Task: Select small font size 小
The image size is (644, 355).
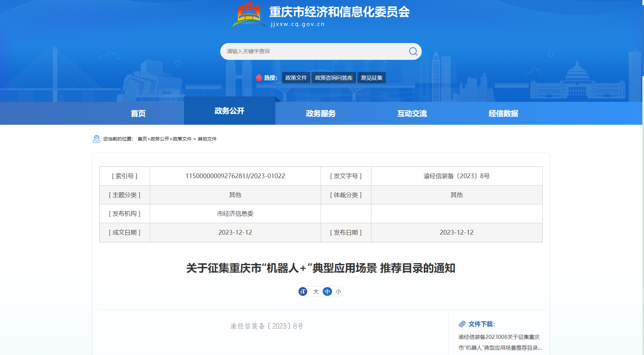Action: [x=338, y=291]
